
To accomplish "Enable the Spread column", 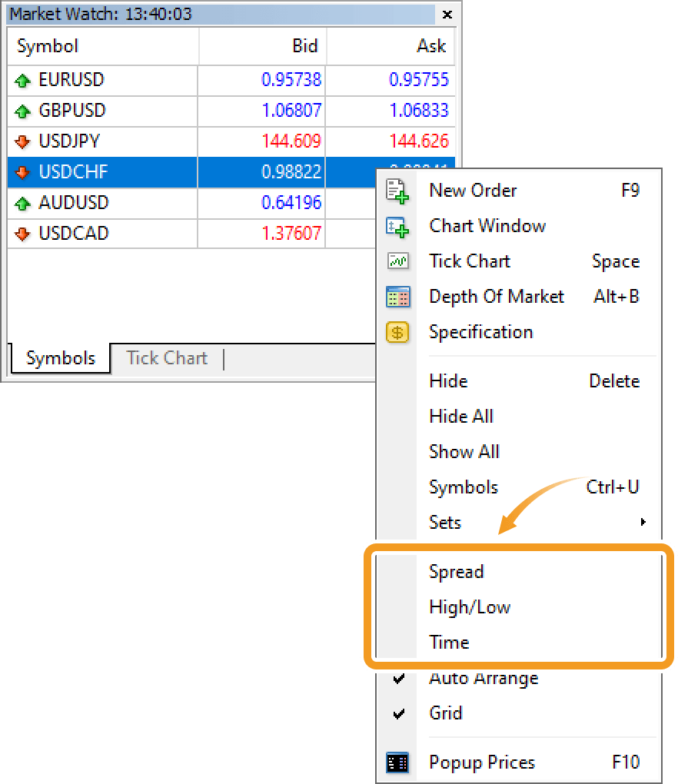I will [x=457, y=572].
